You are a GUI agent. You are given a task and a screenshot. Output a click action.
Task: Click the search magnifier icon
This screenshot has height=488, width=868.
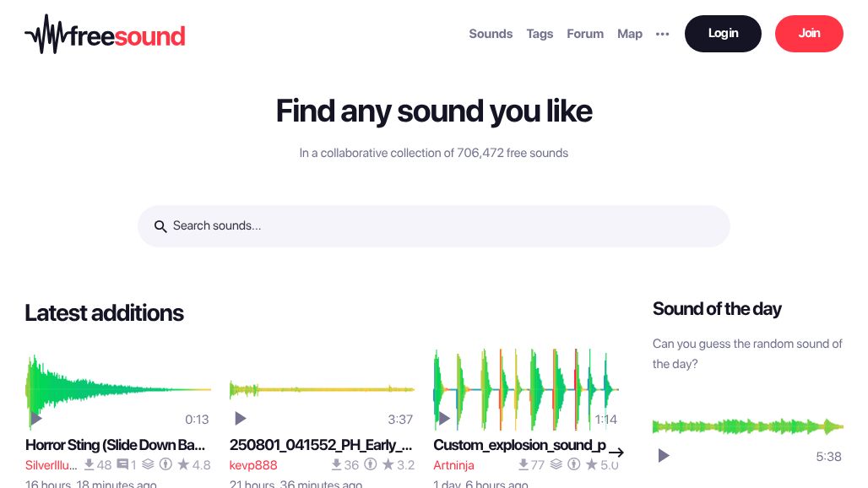coord(160,226)
